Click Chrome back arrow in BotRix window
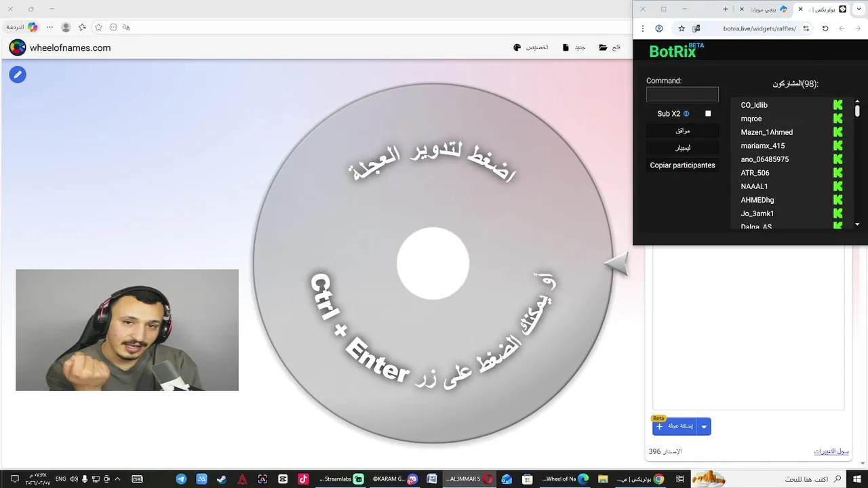This screenshot has width=868, height=488. coord(842,28)
